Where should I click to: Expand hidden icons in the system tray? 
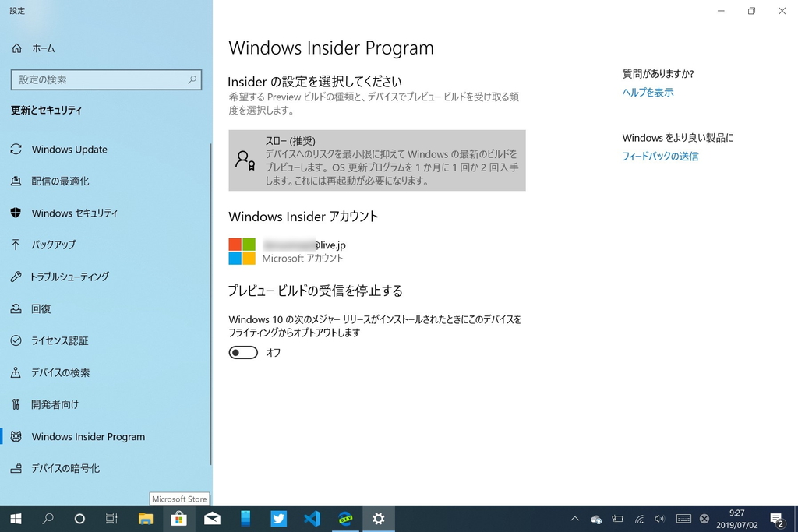(x=574, y=518)
